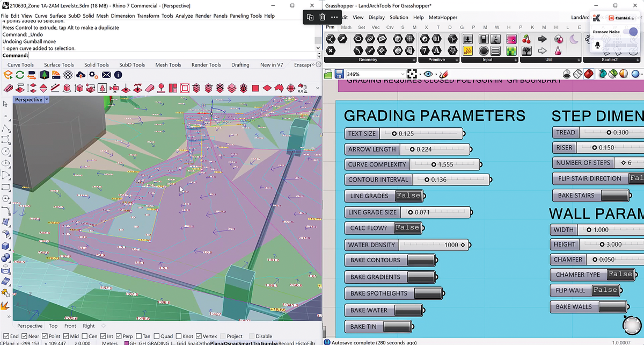Switch the LINE GRADES toggle from False
Screen dimensions: 644x345
click(x=409, y=196)
